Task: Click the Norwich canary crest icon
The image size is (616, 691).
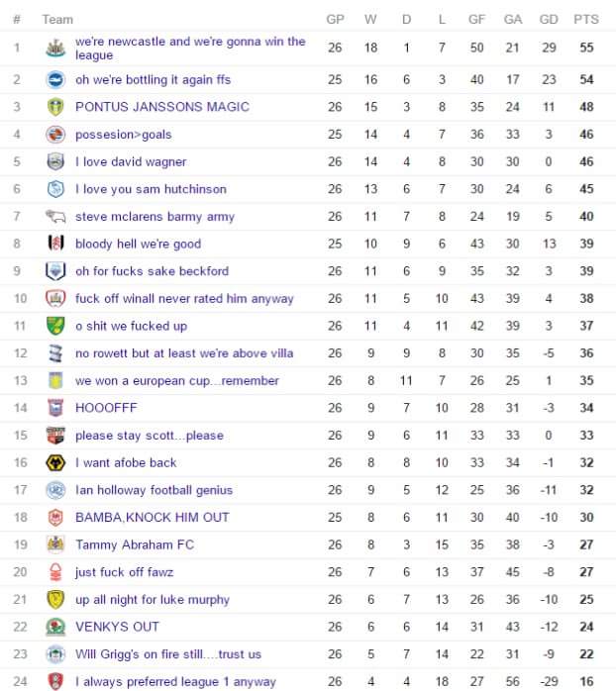Action: (55, 326)
